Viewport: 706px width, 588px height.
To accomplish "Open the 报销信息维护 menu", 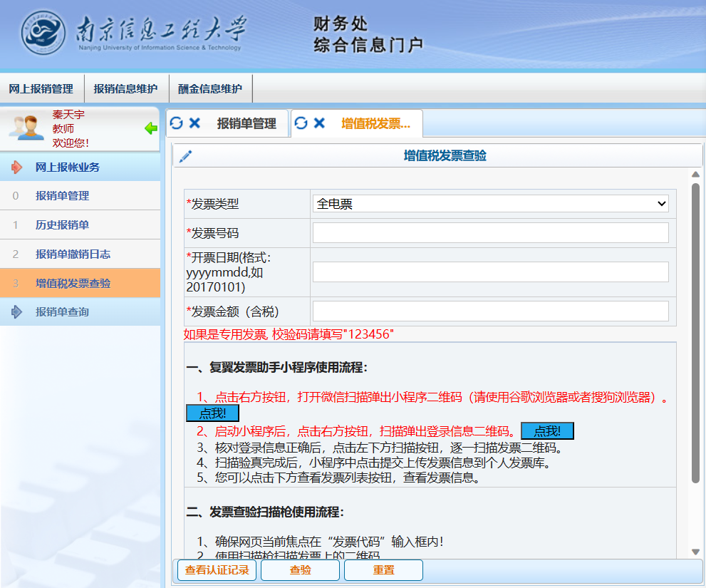I will click(x=125, y=89).
